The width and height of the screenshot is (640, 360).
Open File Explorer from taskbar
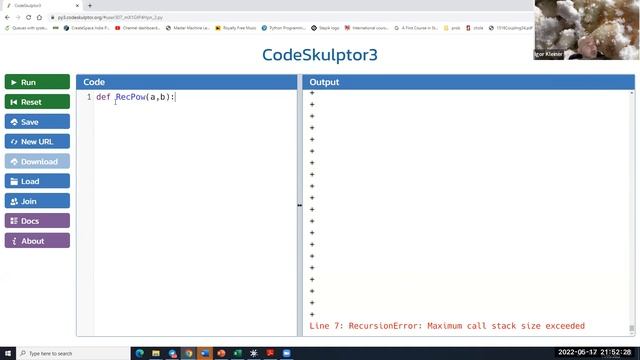click(156, 353)
